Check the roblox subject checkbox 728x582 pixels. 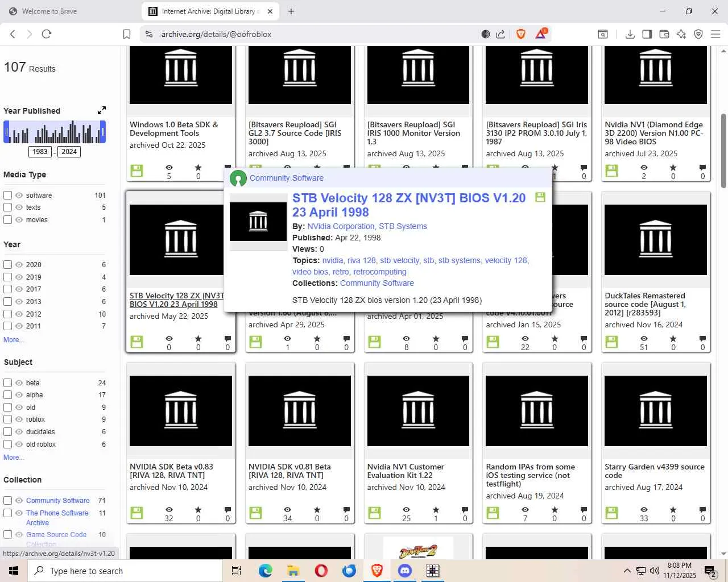point(8,419)
